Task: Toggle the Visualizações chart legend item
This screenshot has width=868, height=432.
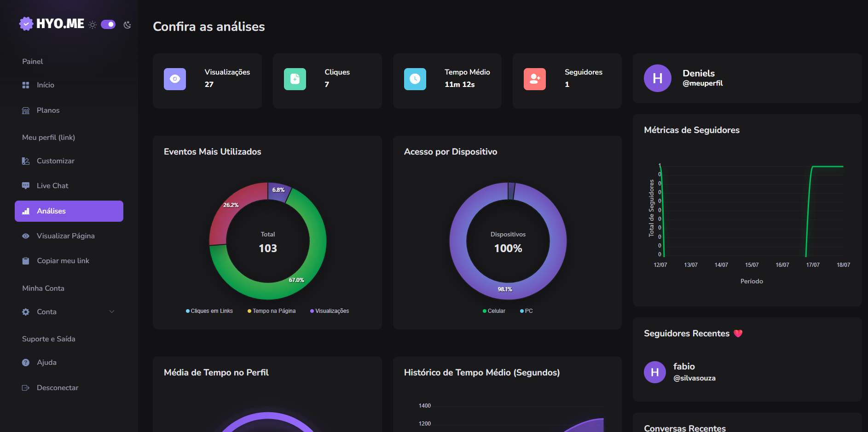Action: [x=330, y=311]
